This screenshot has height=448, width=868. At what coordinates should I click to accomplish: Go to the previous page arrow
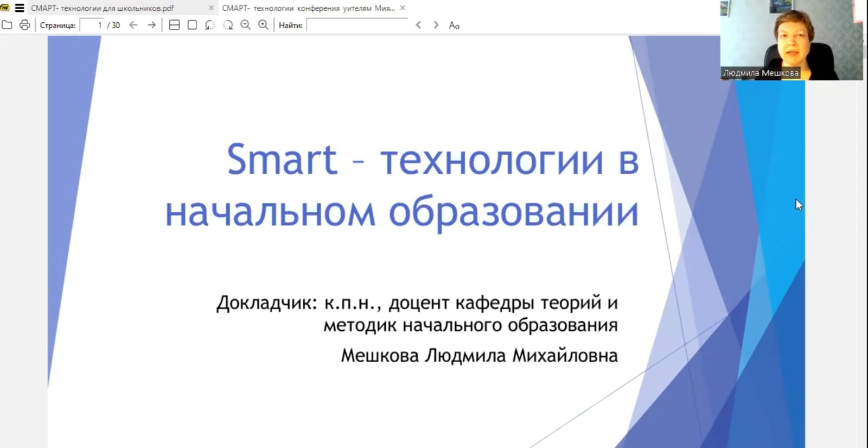coord(133,25)
